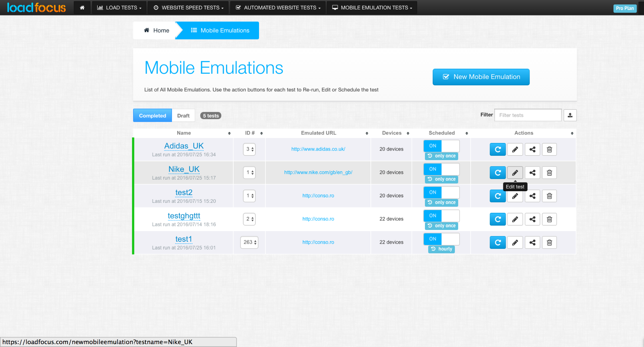This screenshot has width=644, height=347.
Task: Select Mobile Emulations breadcrumb
Action: (x=220, y=30)
